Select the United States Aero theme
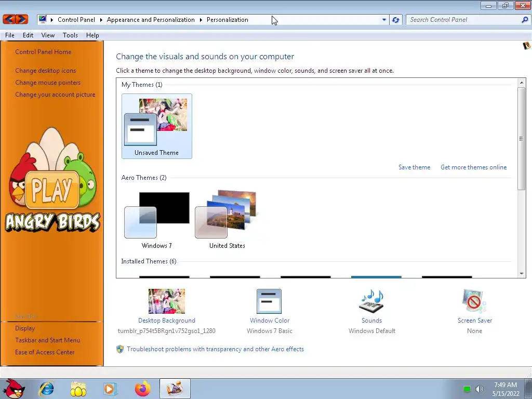 pos(227,219)
